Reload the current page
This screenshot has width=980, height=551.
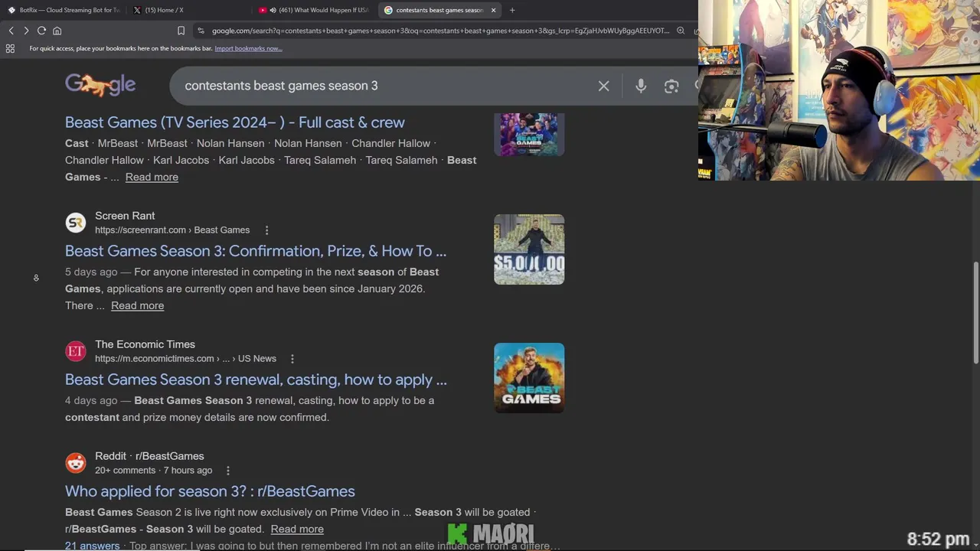[41, 31]
